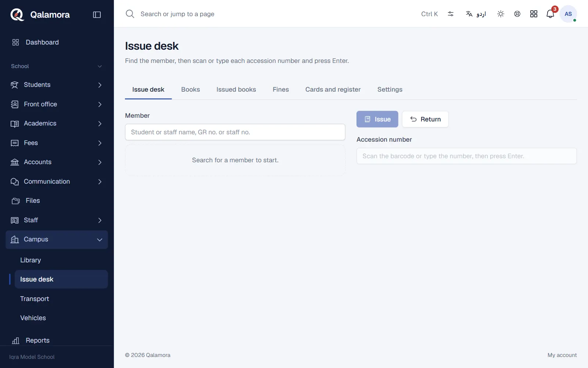Click the Qalamora logo icon

(17, 15)
